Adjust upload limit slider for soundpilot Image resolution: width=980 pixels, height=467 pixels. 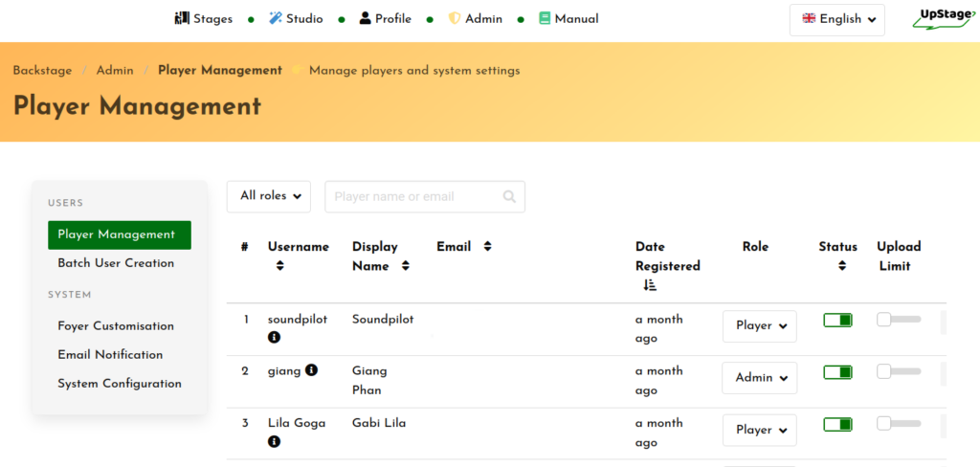coord(899,320)
